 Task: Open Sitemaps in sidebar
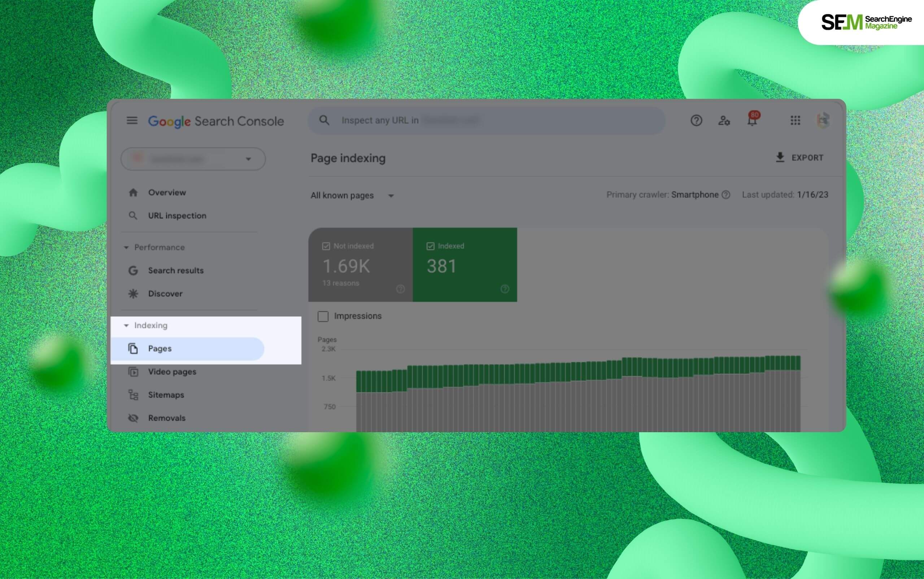coord(166,395)
